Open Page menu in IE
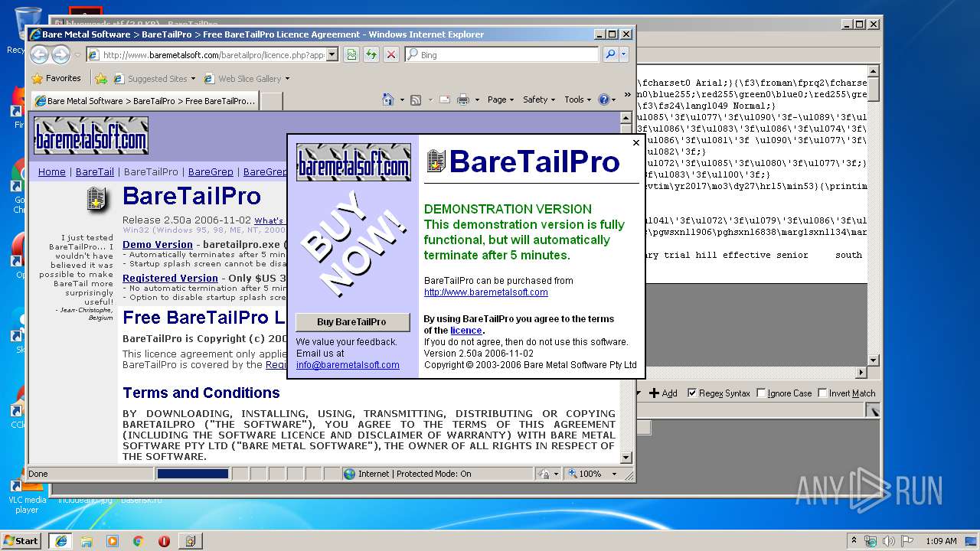980x551 pixels. 500,99
